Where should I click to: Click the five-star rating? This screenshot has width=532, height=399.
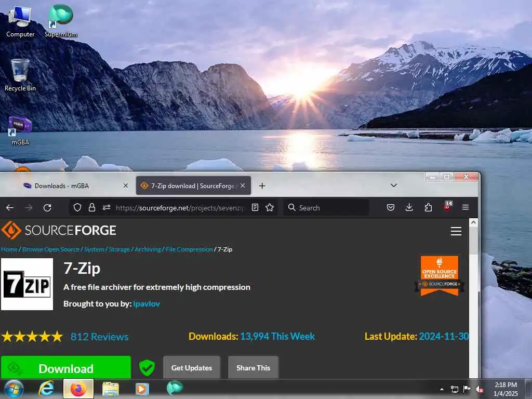click(x=32, y=337)
